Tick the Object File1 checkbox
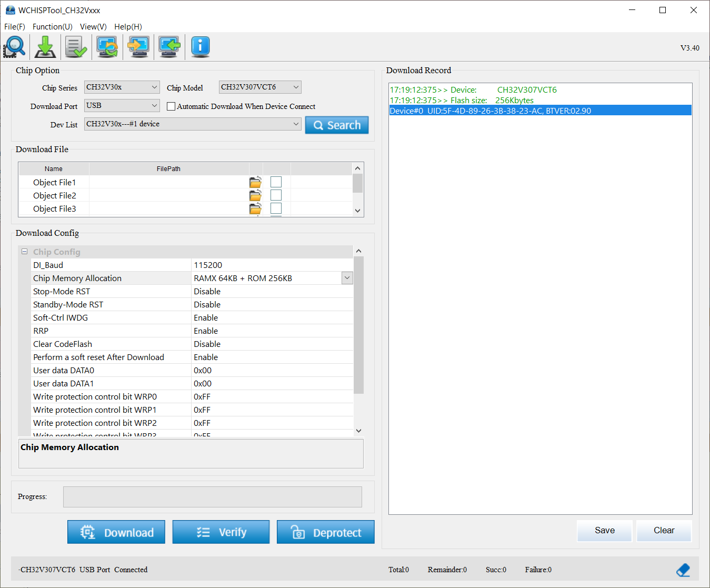The image size is (710, 588). pos(276,182)
